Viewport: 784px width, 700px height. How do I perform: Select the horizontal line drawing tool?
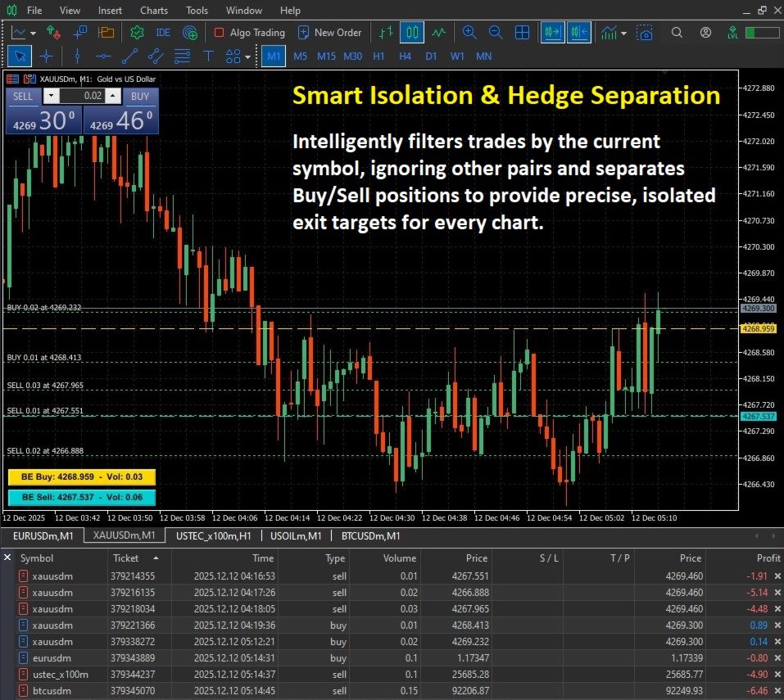[103, 56]
